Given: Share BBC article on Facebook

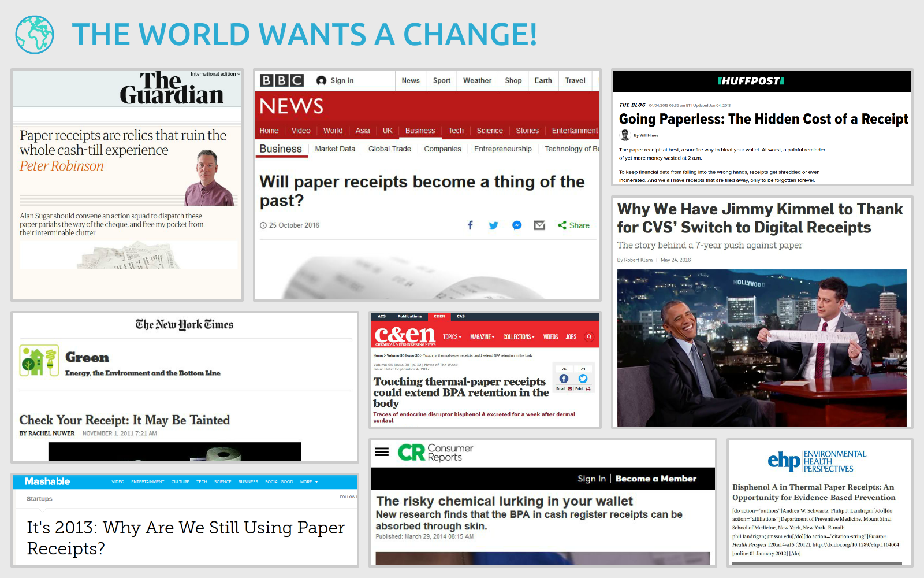Looking at the screenshot, I should pyautogui.click(x=470, y=225).
